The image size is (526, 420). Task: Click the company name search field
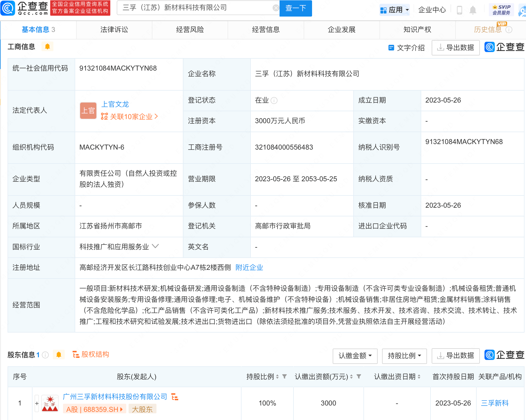click(x=197, y=8)
